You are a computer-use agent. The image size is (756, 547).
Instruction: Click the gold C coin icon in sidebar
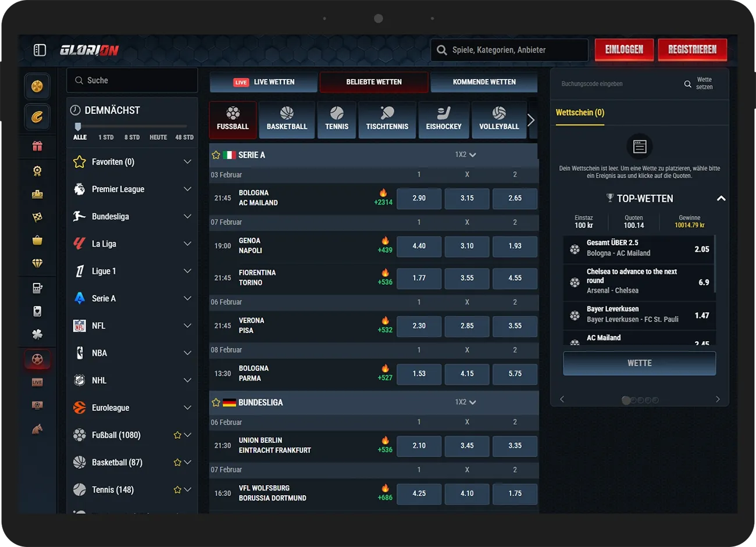37,117
